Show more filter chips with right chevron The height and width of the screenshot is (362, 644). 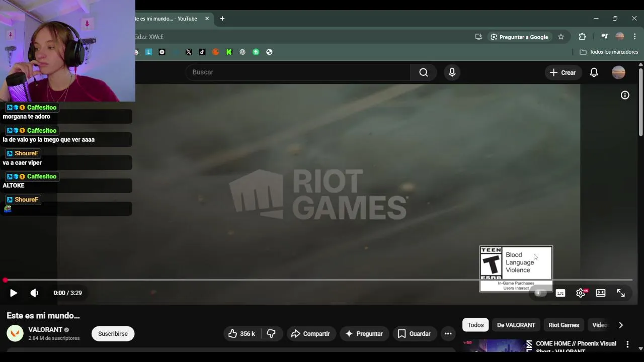[x=621, y=325]
